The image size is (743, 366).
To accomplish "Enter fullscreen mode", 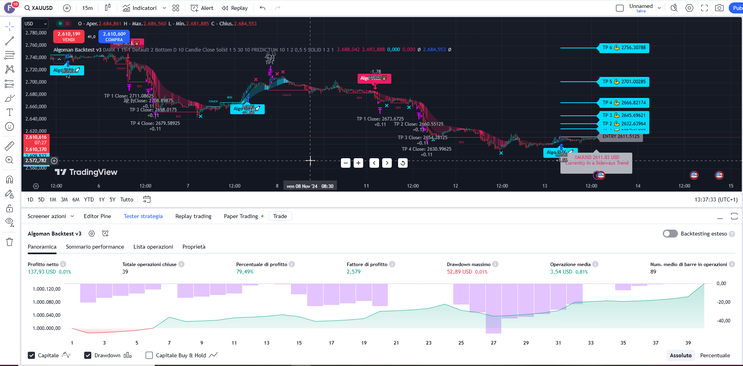I will coord(705,8).
